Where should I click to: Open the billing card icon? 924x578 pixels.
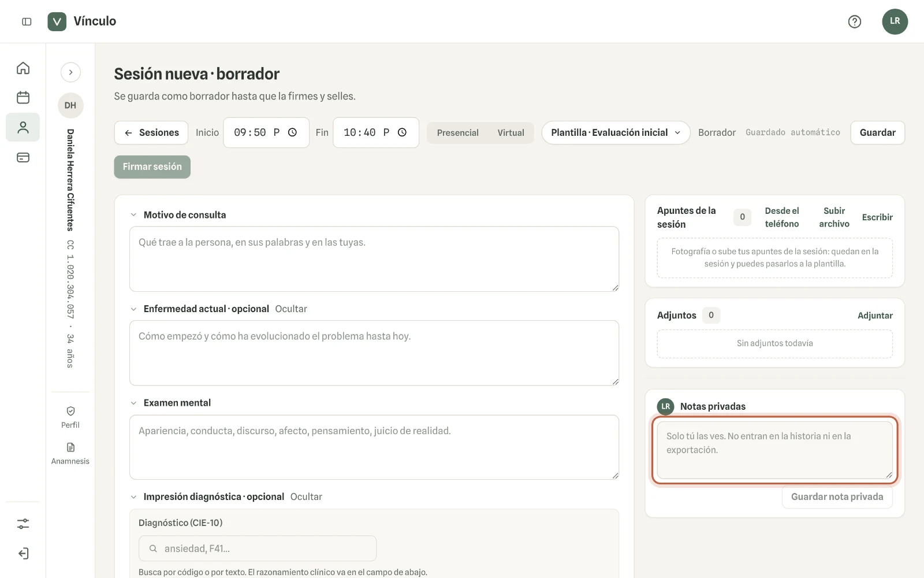pos(23,157)
